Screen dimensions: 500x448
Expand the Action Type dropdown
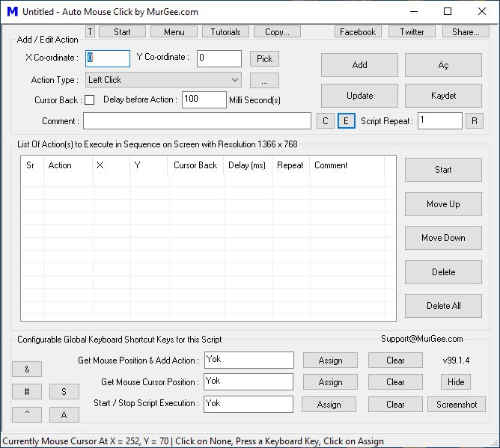[163, 80]
